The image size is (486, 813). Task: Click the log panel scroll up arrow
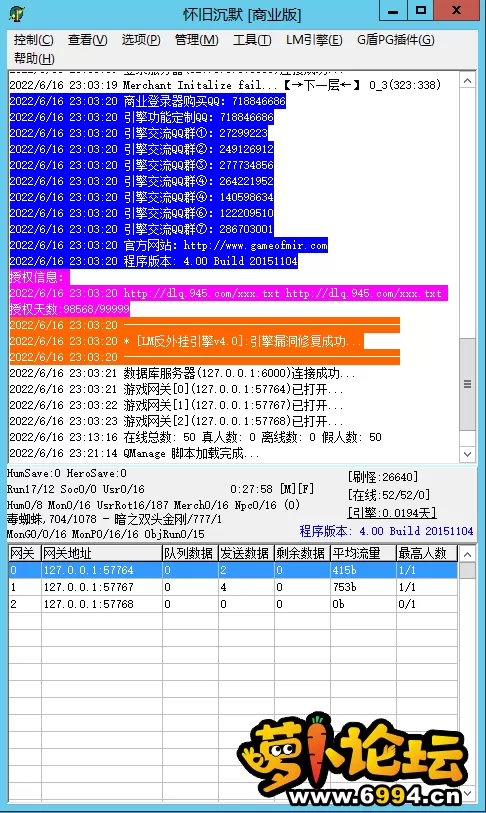coord(467,81)
